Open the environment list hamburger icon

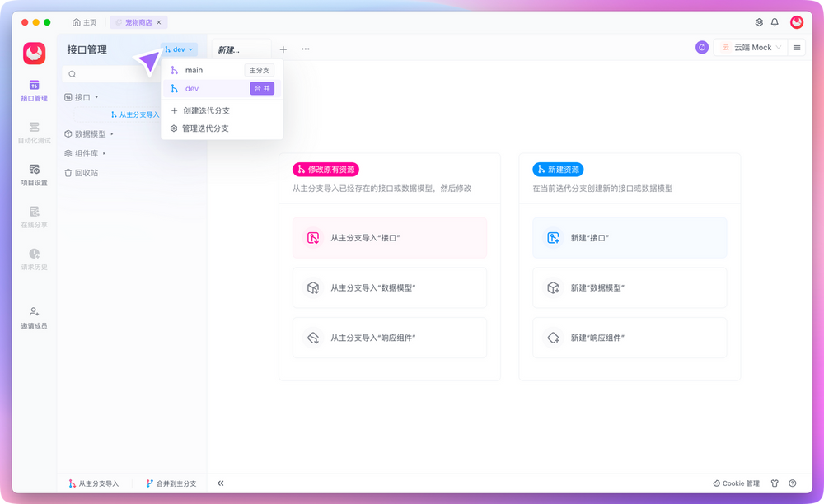797,48
